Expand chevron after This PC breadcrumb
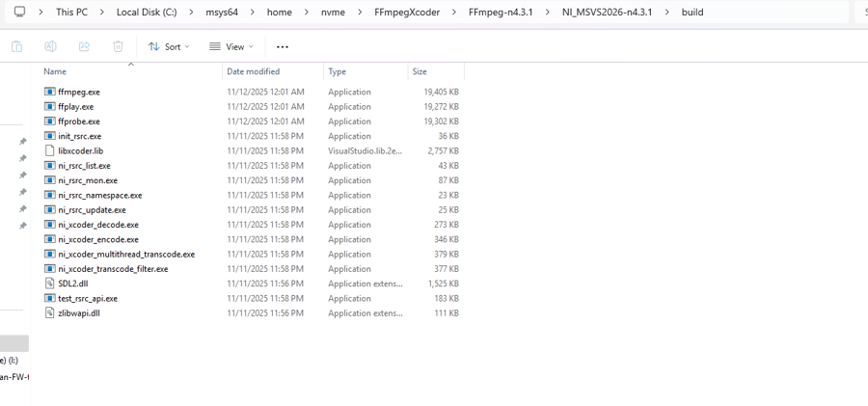The image size is (868, 406). coord(102,12)
